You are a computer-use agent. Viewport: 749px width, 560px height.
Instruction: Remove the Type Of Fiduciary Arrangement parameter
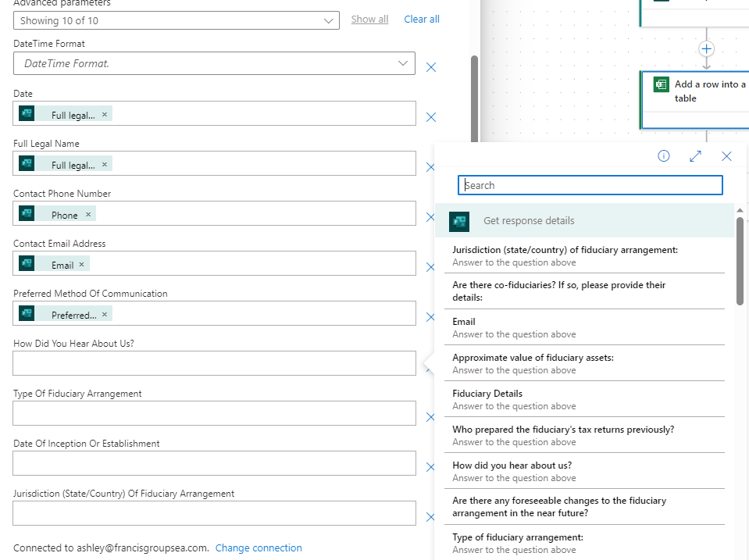coord(430,417)
